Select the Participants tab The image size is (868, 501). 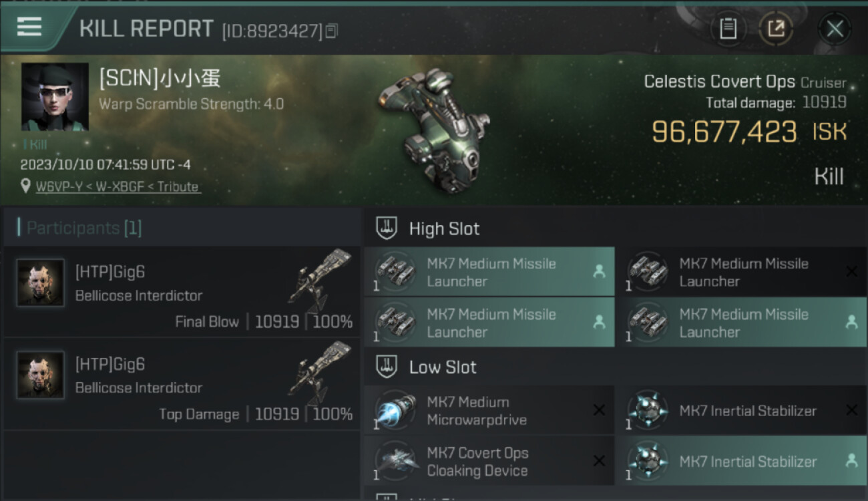pyautogui.click(x=83, y=228)
